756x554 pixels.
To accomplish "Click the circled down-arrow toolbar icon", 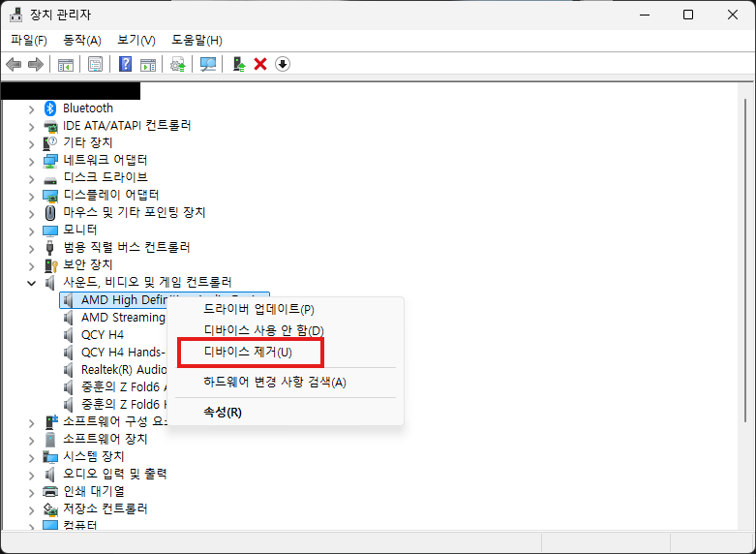I will [283, 64].
